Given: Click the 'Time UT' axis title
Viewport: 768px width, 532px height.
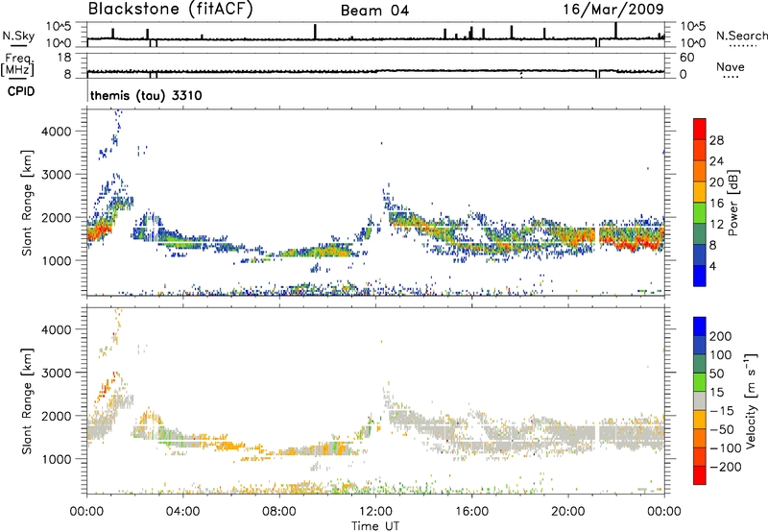Looking at the screenshot, I should click(375, 526).
